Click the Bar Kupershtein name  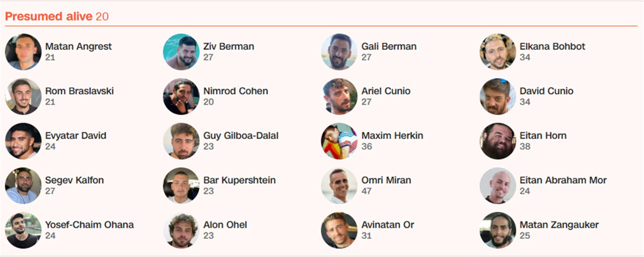(x=239, y=181)
